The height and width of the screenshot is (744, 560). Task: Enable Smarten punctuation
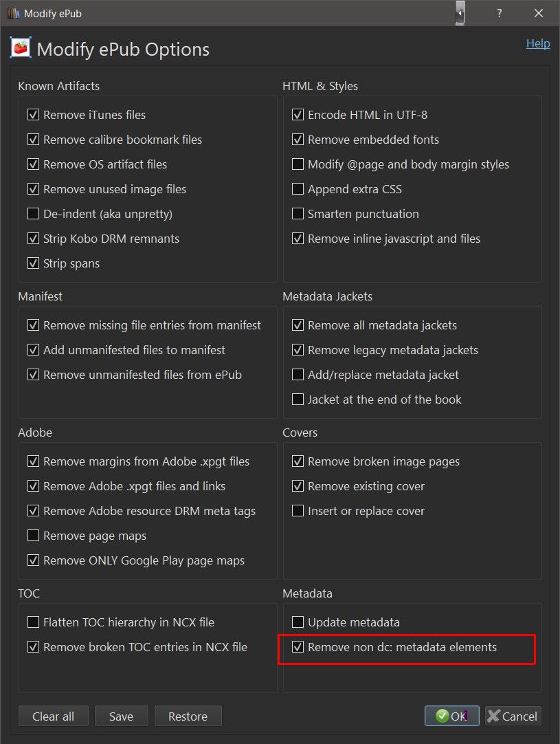tap(298, 214)
